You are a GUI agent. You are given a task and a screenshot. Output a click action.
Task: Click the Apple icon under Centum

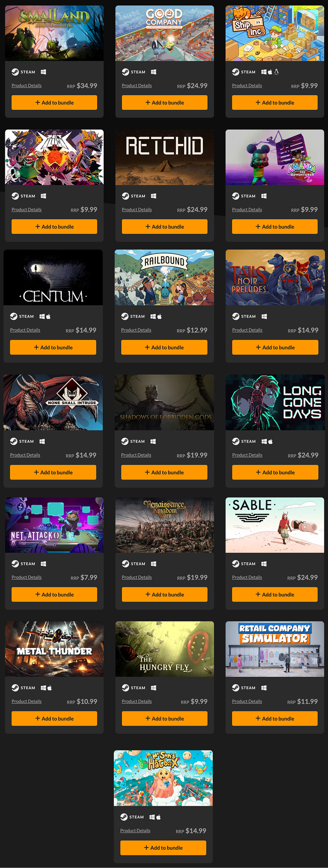click(x=48, y=316)
